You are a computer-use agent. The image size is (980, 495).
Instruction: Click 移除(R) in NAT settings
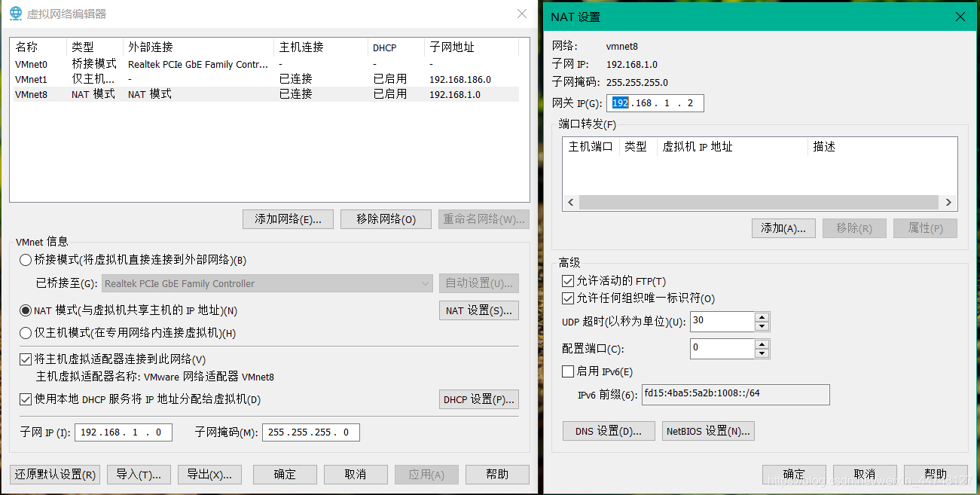pyautogui.click(x=854, y=228)
